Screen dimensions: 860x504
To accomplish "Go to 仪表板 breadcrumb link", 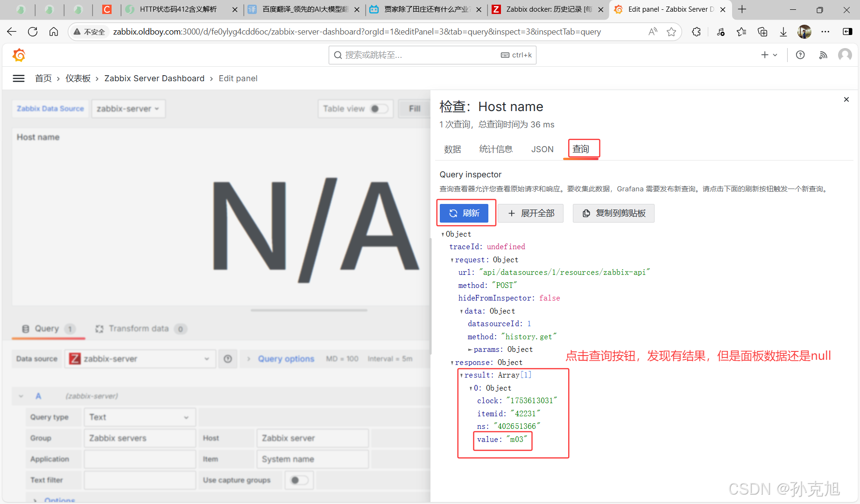I will (x=78, y=78).
